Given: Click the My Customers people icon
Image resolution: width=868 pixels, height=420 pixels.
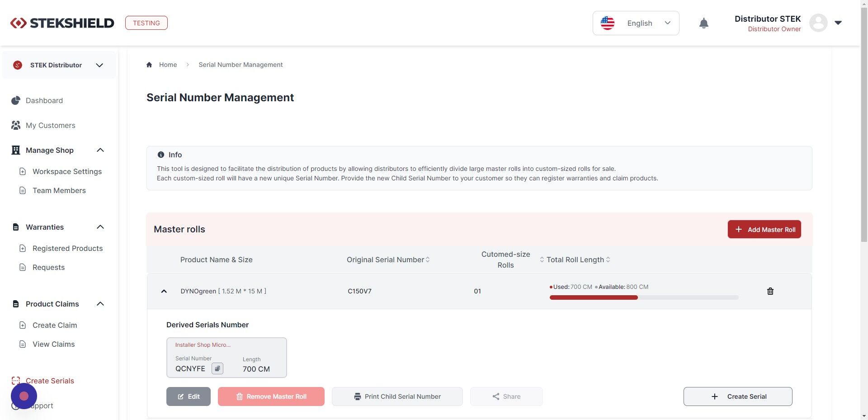Looking at the screenshot, I should (x=16, y=125).
